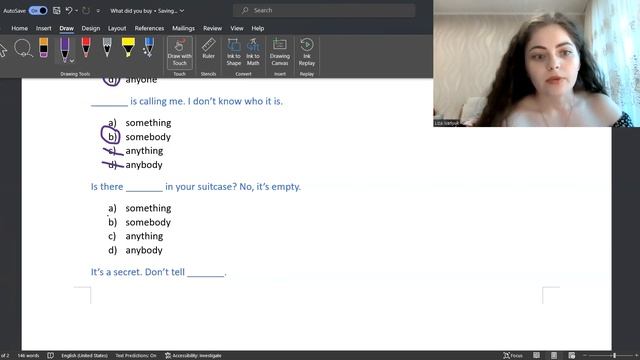Show the Ruler stencil
640x360 pixels.
(x=208, y=49)
